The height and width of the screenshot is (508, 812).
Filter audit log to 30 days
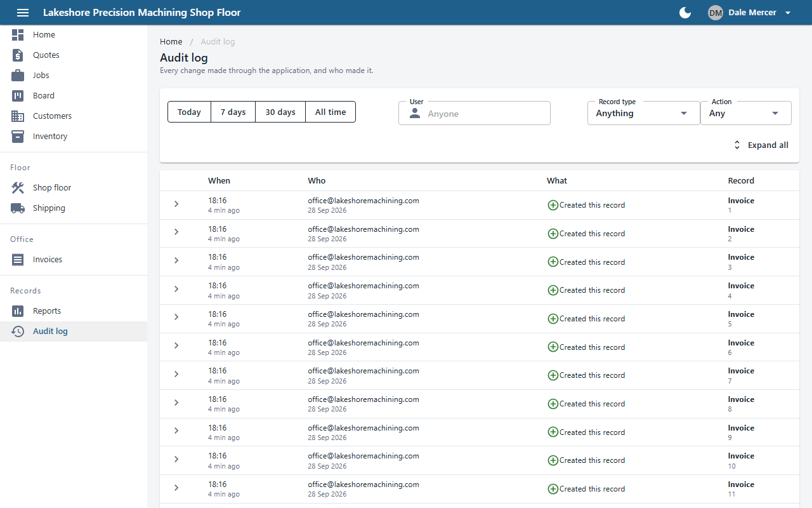click(280, 112)
